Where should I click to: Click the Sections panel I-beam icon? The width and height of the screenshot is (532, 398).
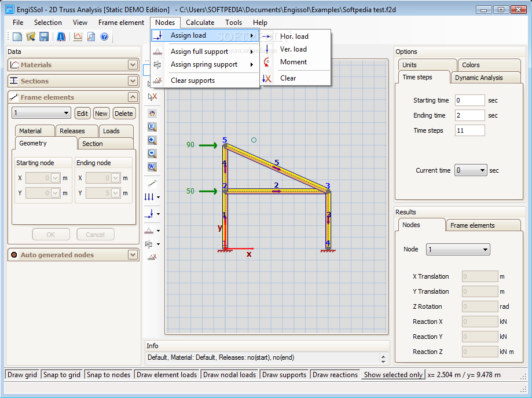pyautogui.click(x=14, y=81)
